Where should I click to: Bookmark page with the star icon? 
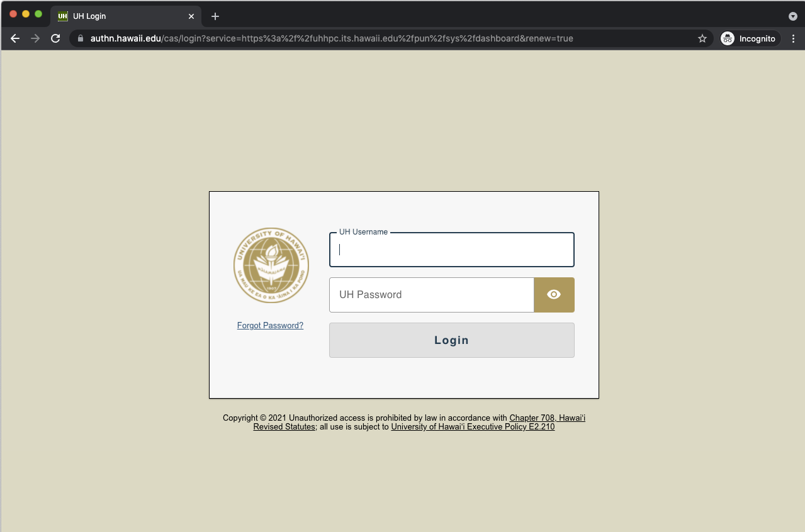point(702,38)
